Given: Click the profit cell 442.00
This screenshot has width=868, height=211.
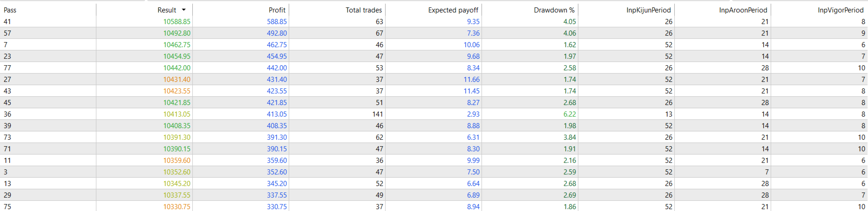Looking at the screenshot, I should [x=277, y=68].
